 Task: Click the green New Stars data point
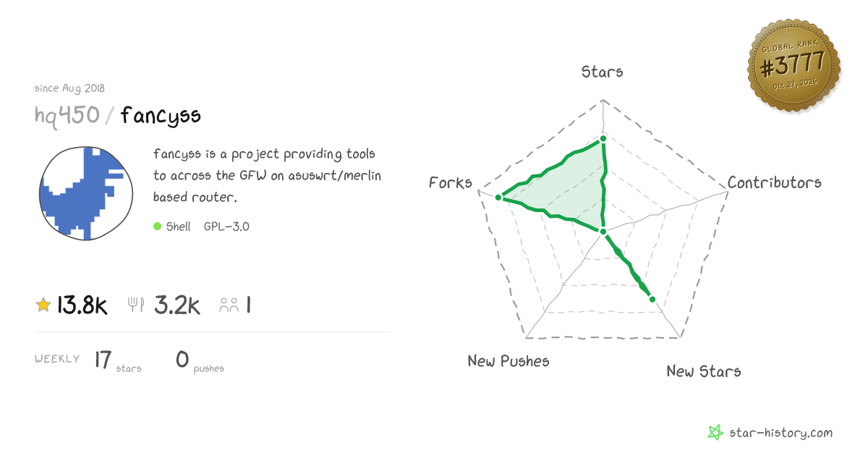652,299
